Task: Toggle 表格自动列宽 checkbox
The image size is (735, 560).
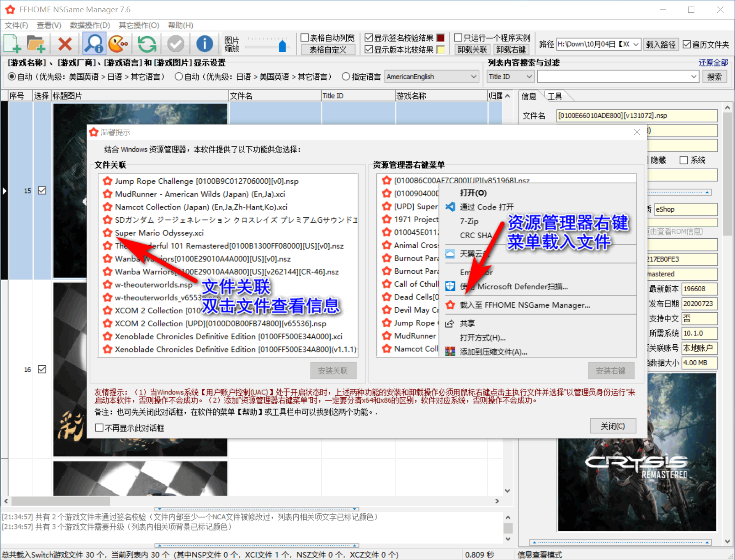Action: (x=305, y=38)
